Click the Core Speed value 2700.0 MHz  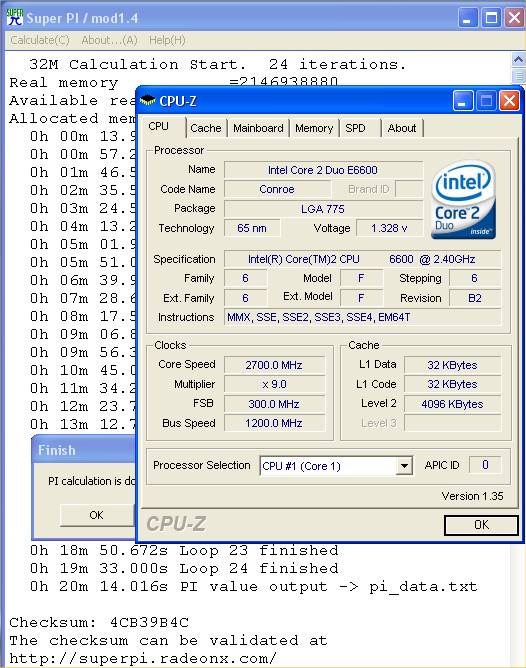[x=274, y=365]
